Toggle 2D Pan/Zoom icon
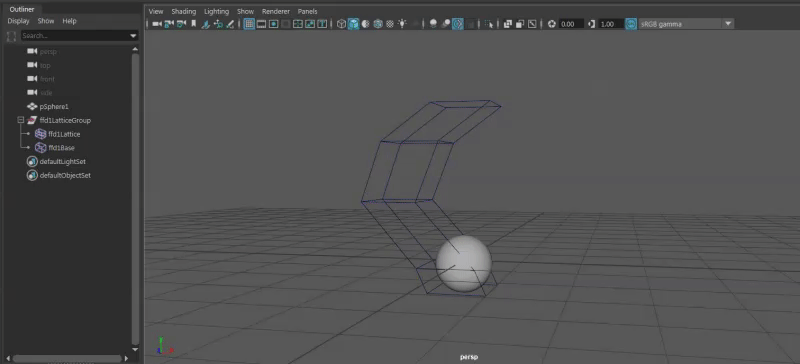800x364 pixels. pyautogui.click(x=218, y=24)
